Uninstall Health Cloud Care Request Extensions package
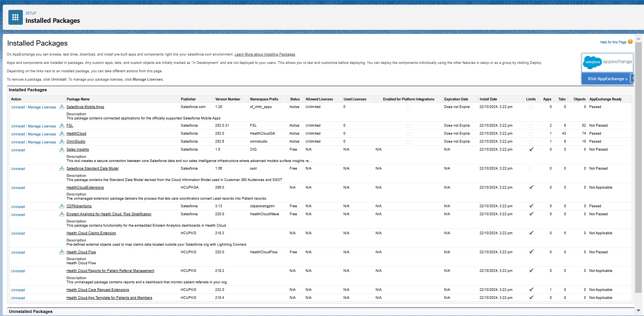Viewport: 644px width, 316px height. pos(18,290)
